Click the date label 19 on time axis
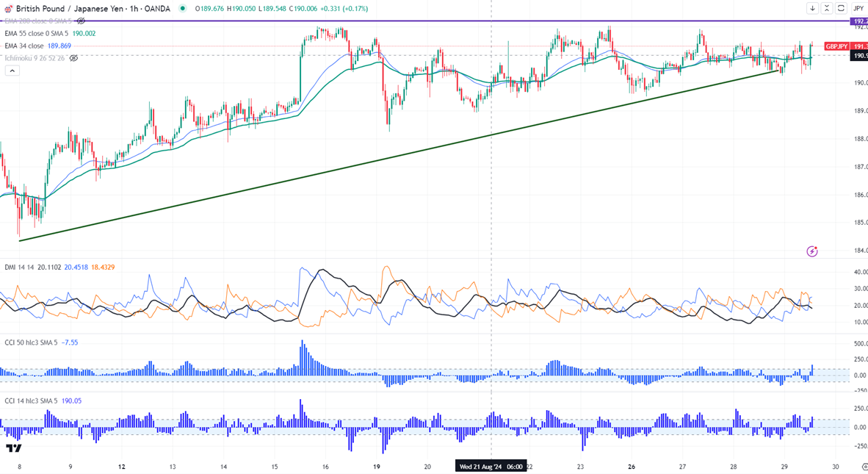 (x=377, y=467)
